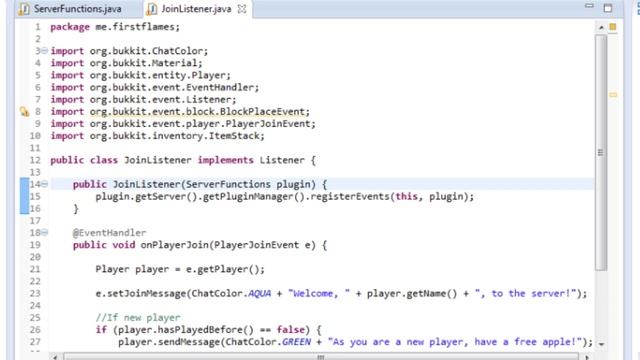Click 'package' keyword on line 1
The image size is (640, 360).
pos(70,27)
